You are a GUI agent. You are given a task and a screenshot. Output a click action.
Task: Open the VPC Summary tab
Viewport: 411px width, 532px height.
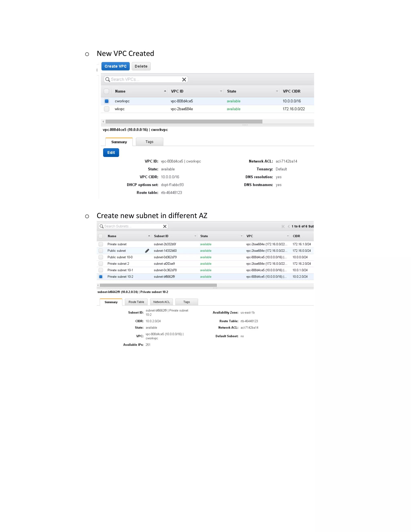point(119,142)
